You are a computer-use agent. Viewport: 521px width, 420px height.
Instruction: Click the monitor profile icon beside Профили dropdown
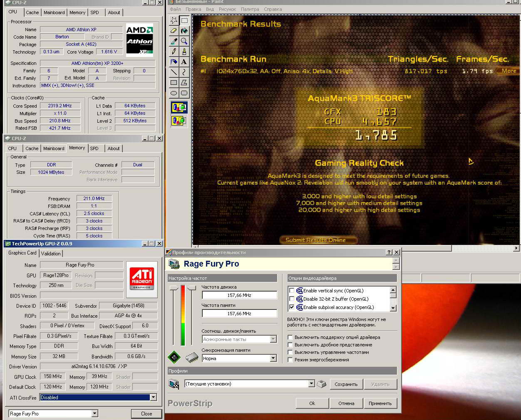click(x=174, y=384)
